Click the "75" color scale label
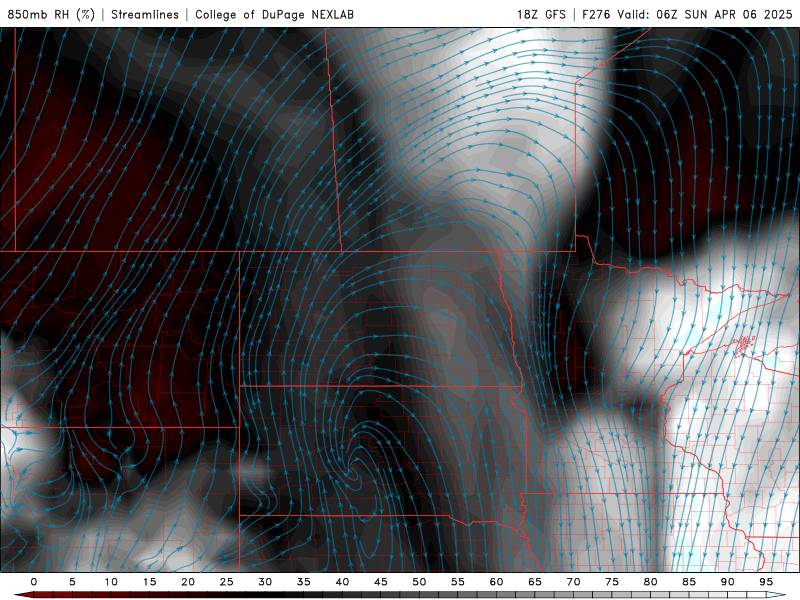 [612, 582]
